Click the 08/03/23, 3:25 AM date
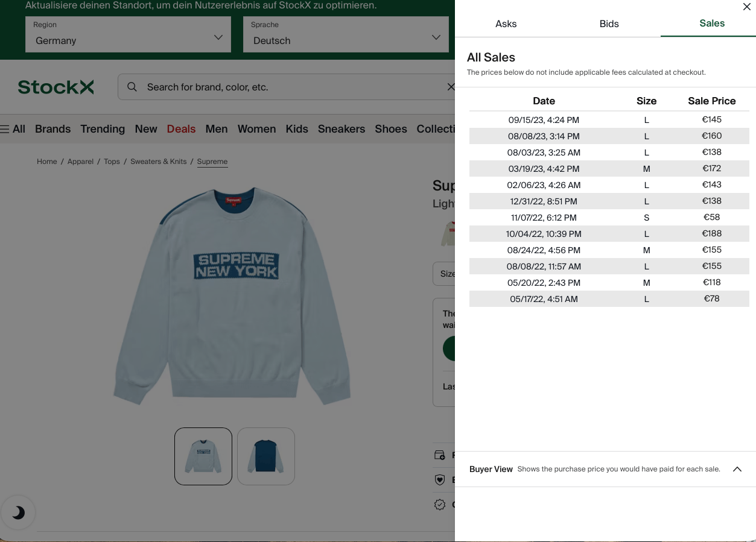The width and height of the screenshot is (756, 542). [544, 153]
